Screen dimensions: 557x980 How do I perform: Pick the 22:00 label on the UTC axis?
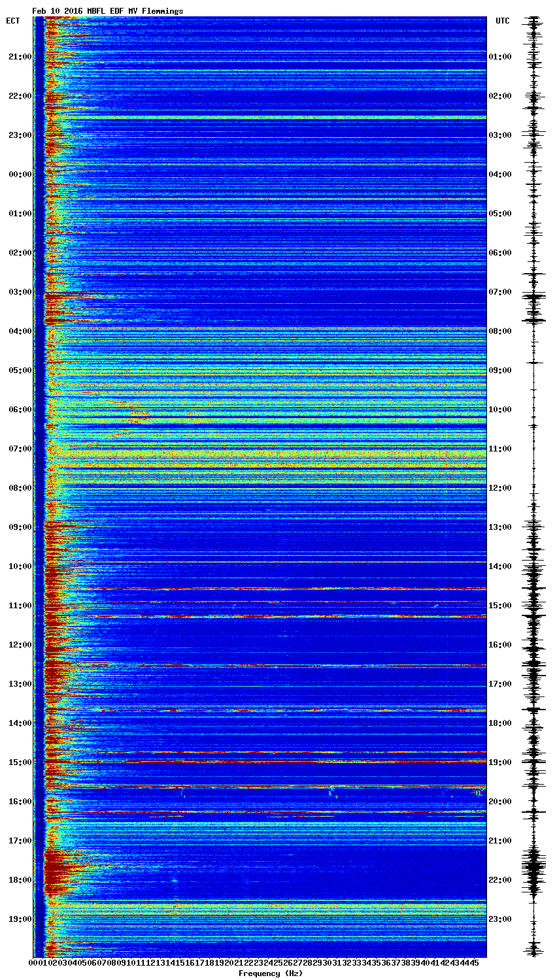tap(500, 880)
